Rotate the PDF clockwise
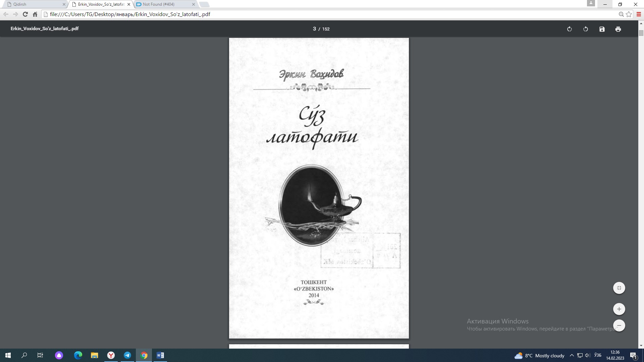 pos(569,29)
